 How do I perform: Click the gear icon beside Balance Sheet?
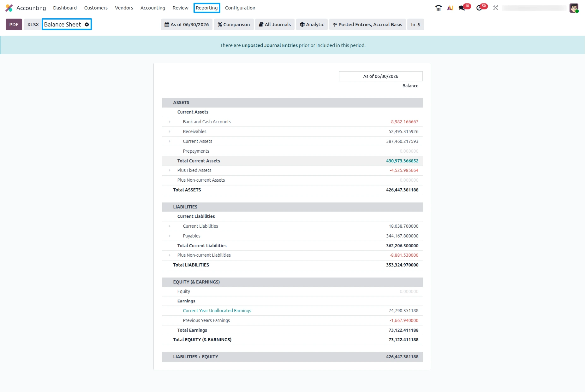click(x=87, y=24)
